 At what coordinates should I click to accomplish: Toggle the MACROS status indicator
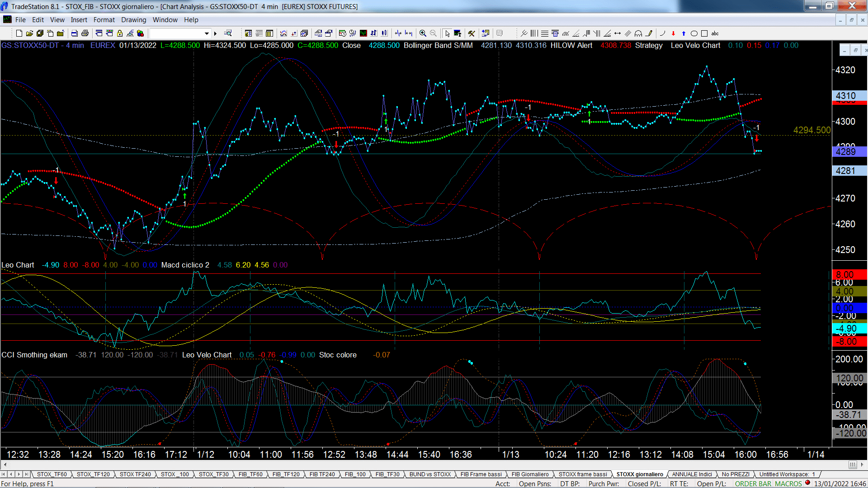pos(788,483)
